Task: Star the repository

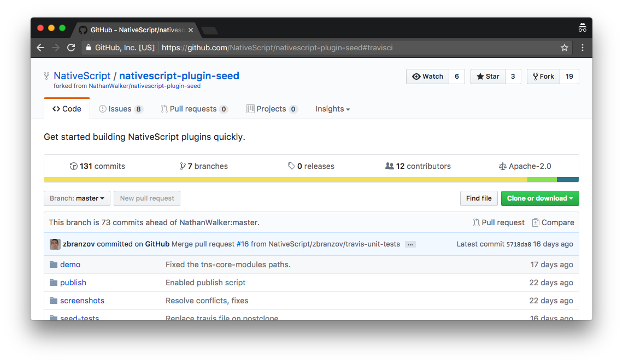Action: (x=487, y=77)
